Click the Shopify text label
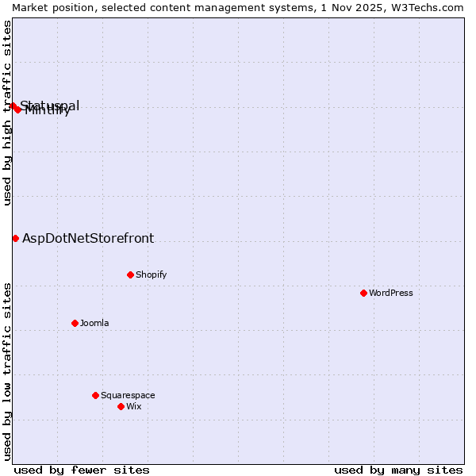This screenshot has width=476, height=476. pyautogui.click(x=151, y=274)
